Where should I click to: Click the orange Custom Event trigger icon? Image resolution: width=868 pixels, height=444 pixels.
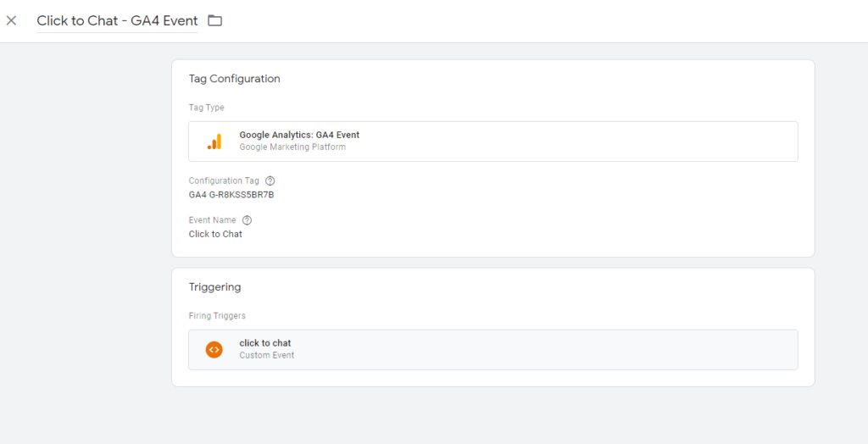point(214,349)
